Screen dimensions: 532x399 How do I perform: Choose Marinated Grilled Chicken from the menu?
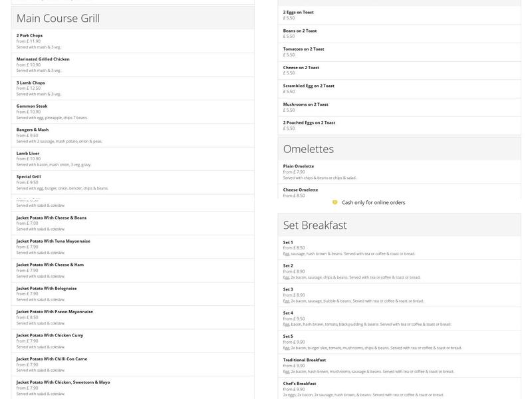pos(132,65)
